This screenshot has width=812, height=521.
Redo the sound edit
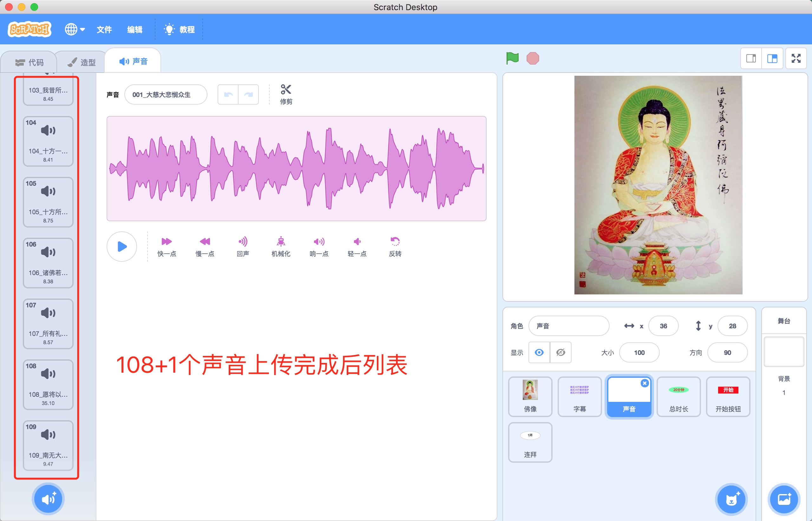pyautogui.click(x=249, y=94)
